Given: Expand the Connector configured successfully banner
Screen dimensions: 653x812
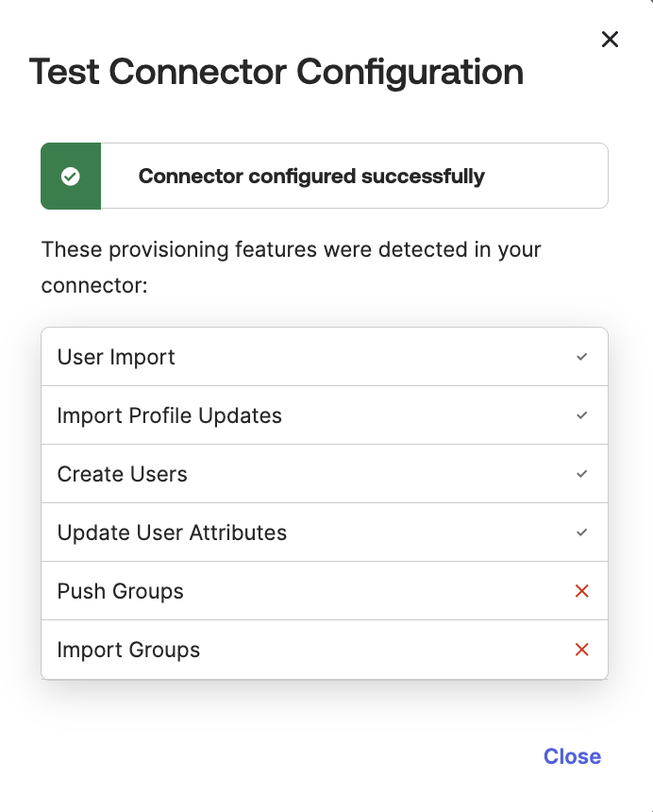Looking at the screenshot, I should [x=325, y=176].
